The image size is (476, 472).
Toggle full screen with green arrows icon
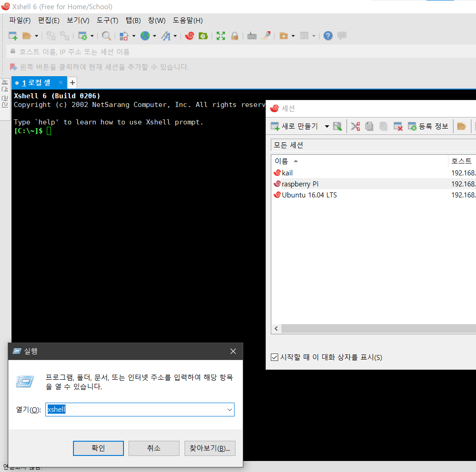point(221,36)
